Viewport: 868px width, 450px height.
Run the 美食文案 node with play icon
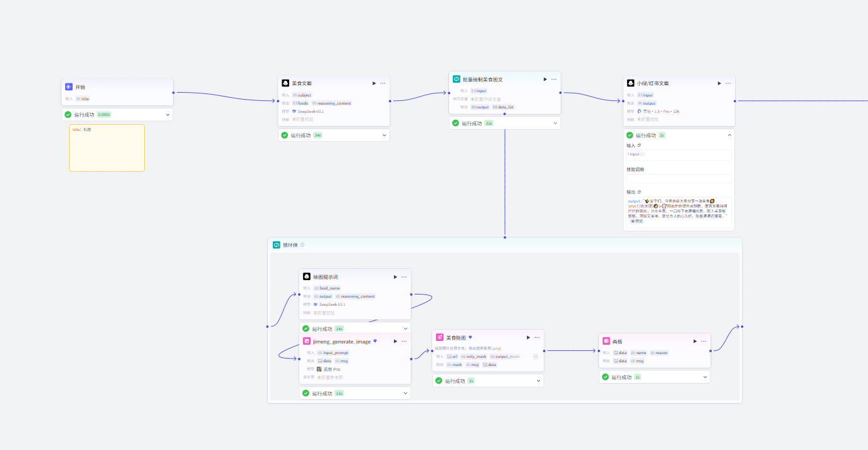pyautogui.click(x=374, y=83)
